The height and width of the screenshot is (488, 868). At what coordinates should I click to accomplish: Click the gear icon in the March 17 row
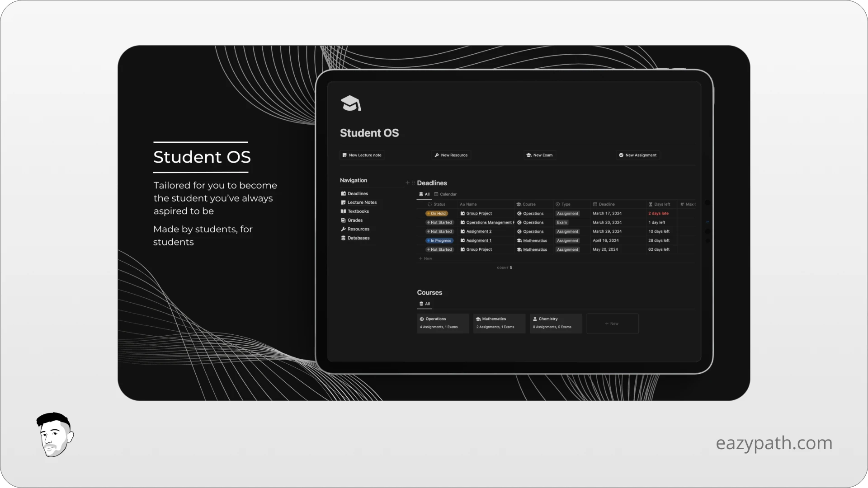coord(519,214)
